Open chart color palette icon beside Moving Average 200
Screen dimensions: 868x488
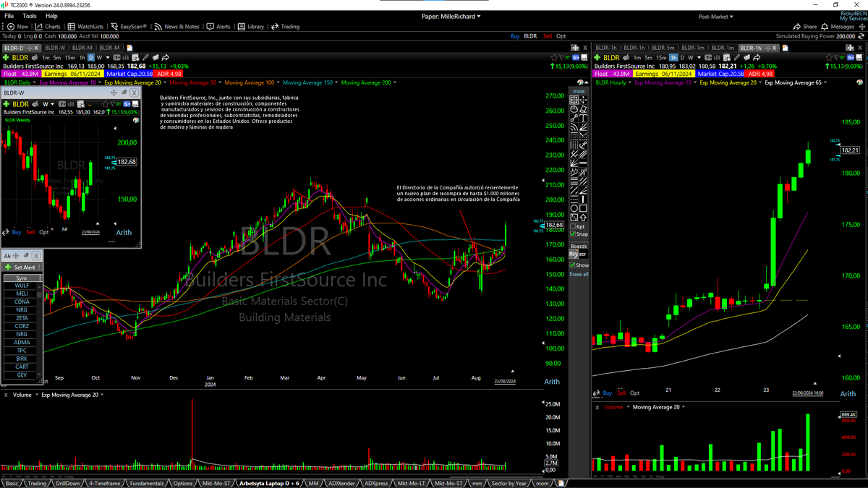tap(581, 82)
